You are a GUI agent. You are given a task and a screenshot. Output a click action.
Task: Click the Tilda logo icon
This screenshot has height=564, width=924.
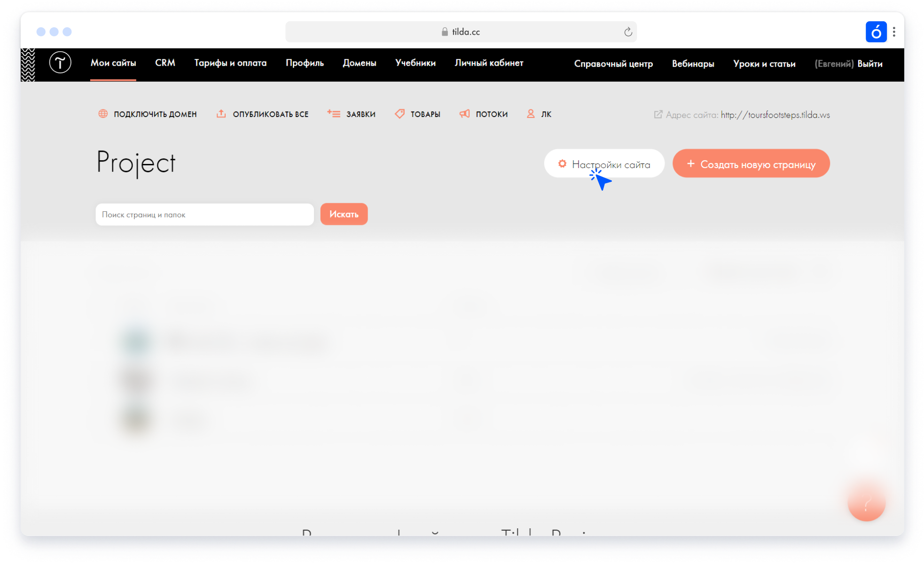(x=60, y=62)
